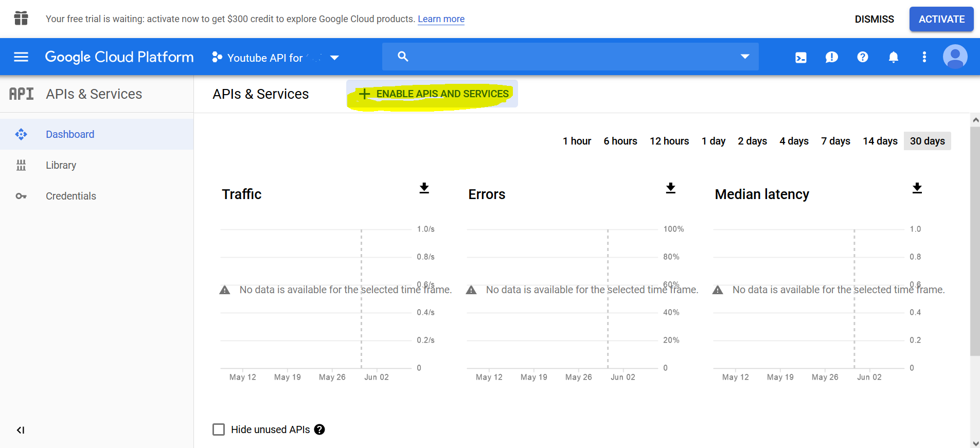Open the user account avatar
Viewport: 980px width, 448px height.
pos(955,57)
